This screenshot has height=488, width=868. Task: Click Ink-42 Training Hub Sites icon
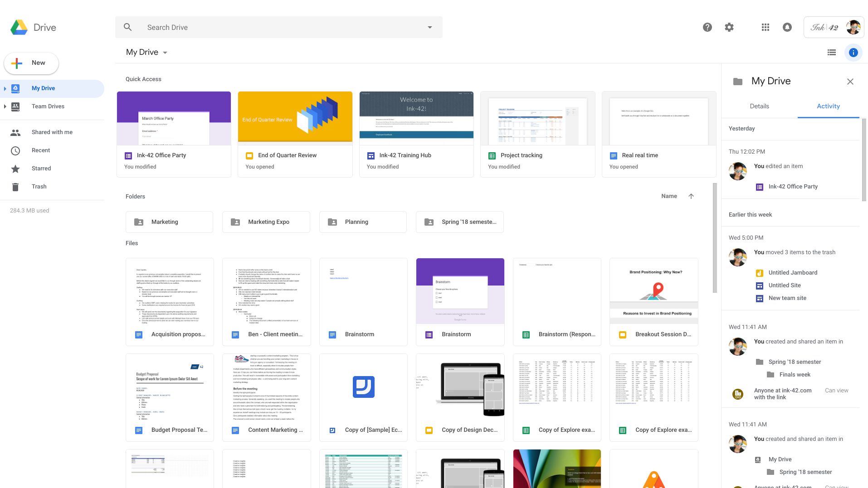tap(371, 155)
